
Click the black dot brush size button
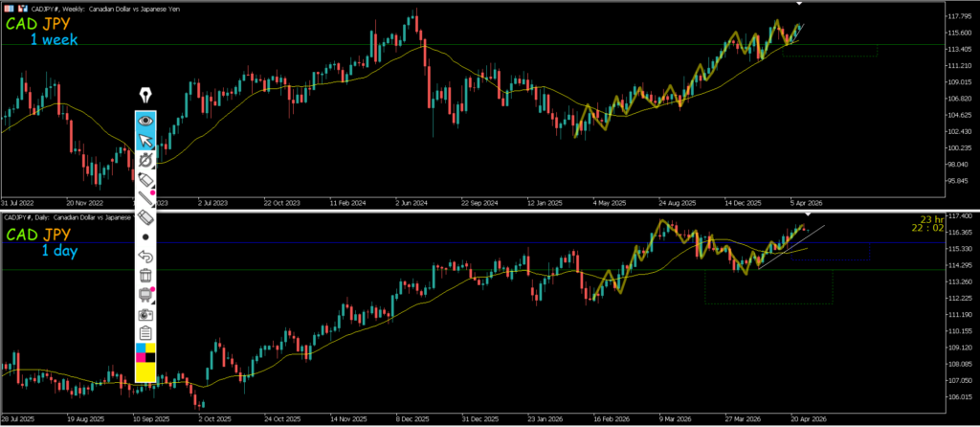tap(145, 236)
